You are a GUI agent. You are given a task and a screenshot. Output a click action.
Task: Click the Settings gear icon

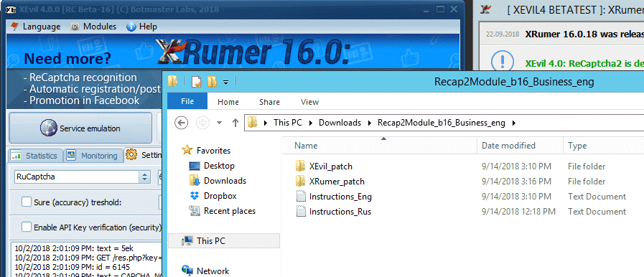tap(131, 155)
